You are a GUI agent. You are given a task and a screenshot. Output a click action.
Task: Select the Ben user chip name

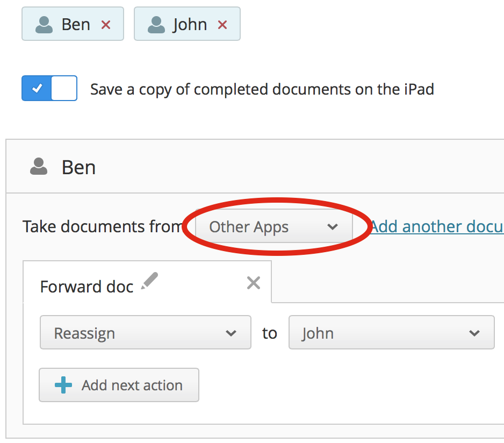[x=76, y=25]
